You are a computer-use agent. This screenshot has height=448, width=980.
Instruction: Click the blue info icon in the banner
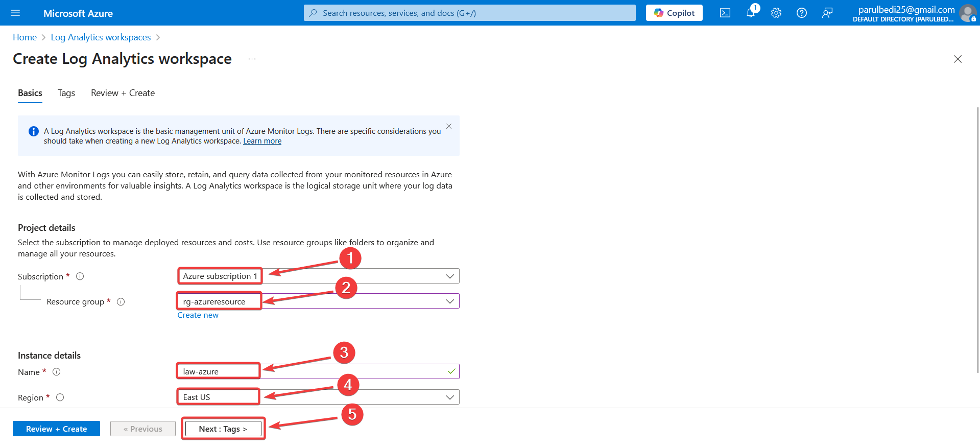[x=34, y=131]
